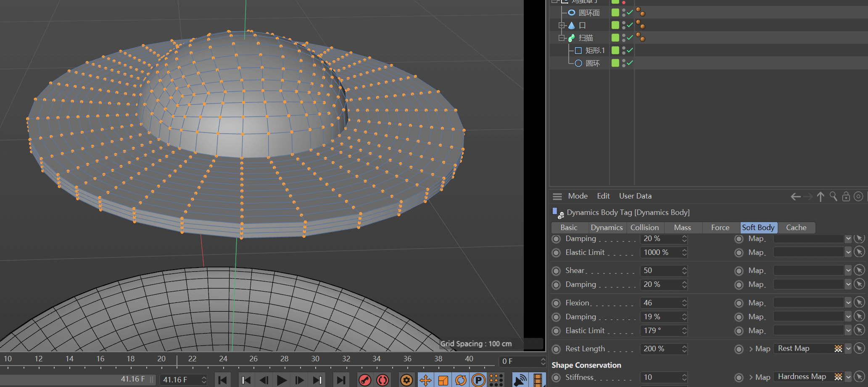Open the Rest Map dropdown arrow
Image resolution: width=868 pixels, height=387 pixels.
[848, 349]
